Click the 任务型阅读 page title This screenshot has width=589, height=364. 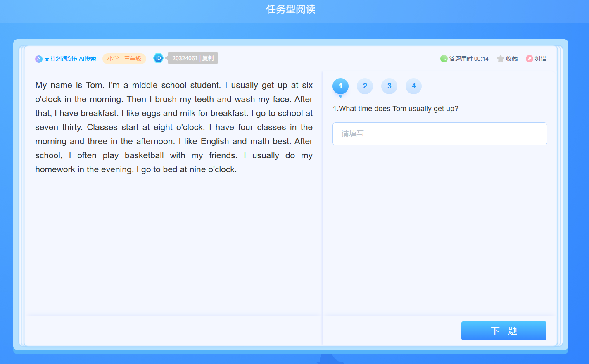(x=291, y=10)
